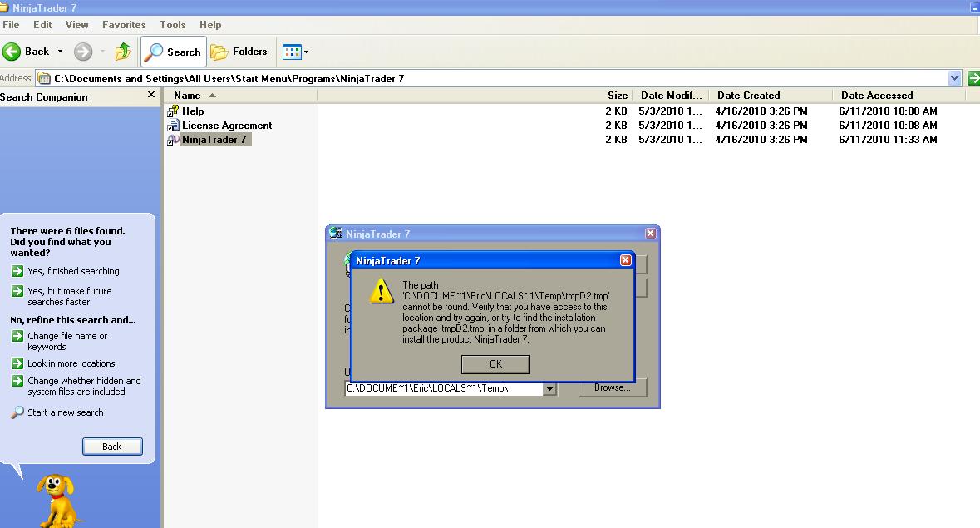Click the warning icon in the error dialog
Screen dimensions: 980x528
tap(382, 291)
